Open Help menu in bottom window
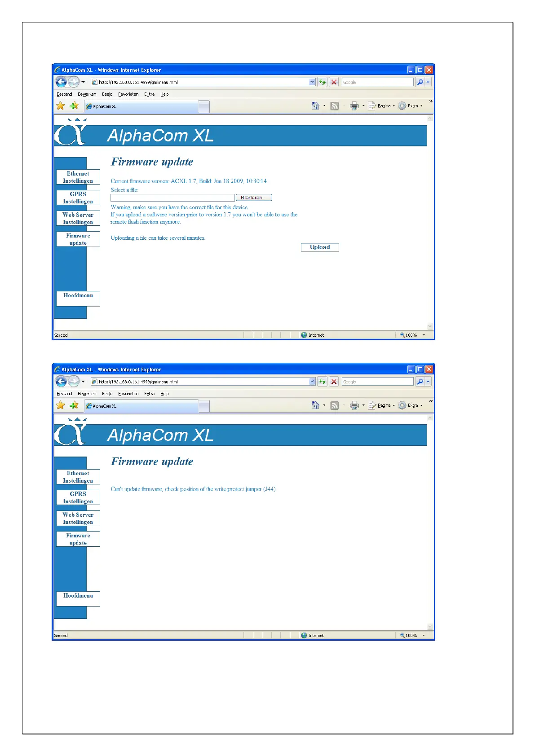Viewport: 535px width, 756px height. coord(164,394)
